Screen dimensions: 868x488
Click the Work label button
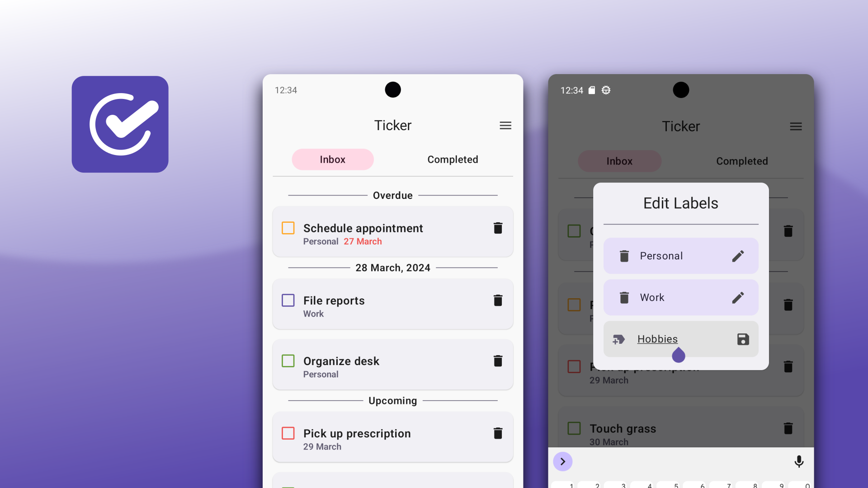click(681, 297)
